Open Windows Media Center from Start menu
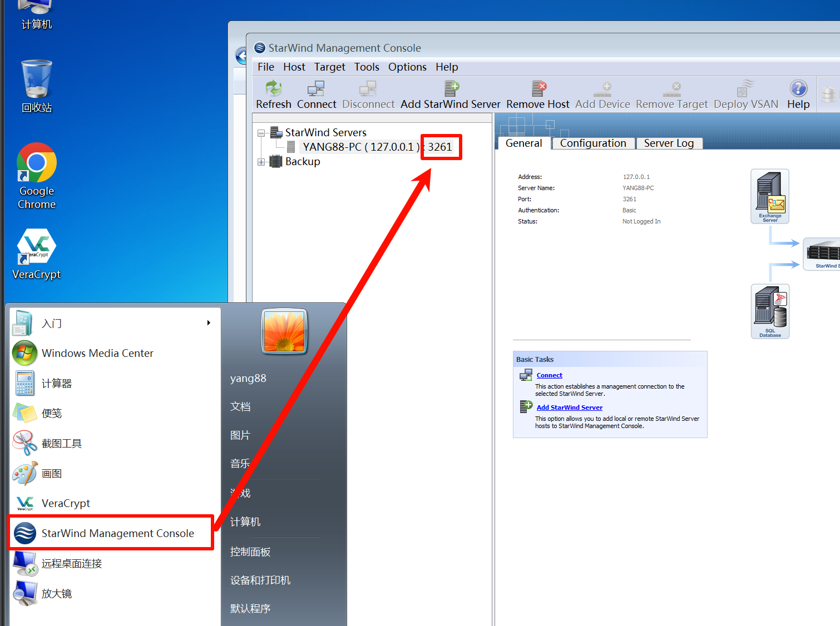This screenshot has height=626, width=840. (115, 353)
